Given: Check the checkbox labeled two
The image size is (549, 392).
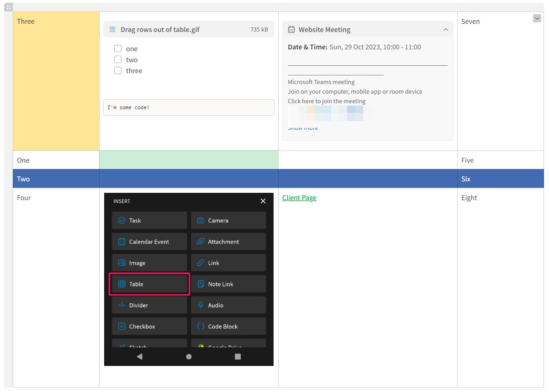Looking at the screenshot, I should pyautogui.click(x=117, y=59).
